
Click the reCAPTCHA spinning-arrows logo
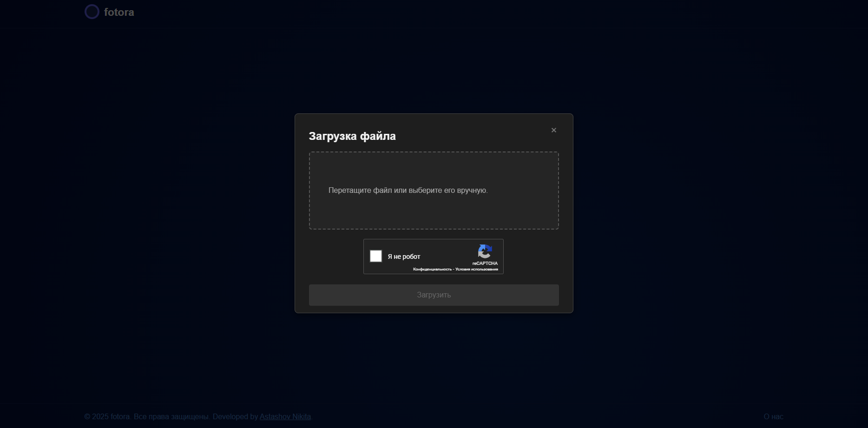coord(485,251)
